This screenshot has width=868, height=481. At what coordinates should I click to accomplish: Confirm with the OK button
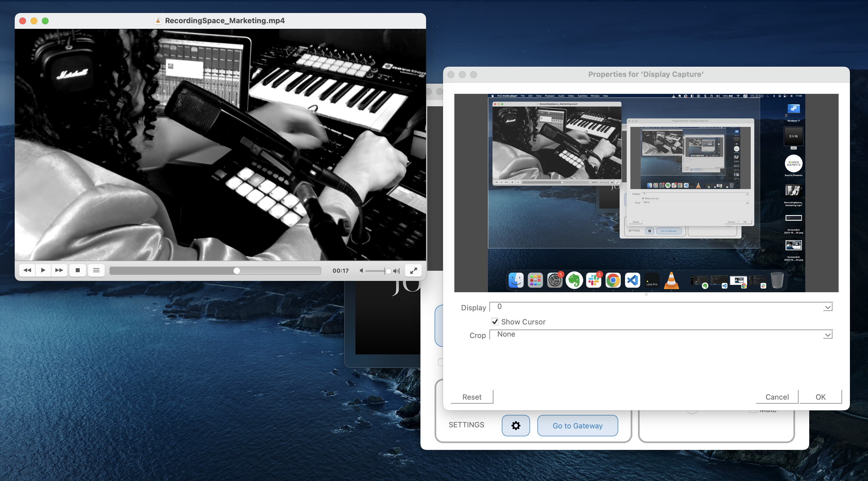[820, 397]
